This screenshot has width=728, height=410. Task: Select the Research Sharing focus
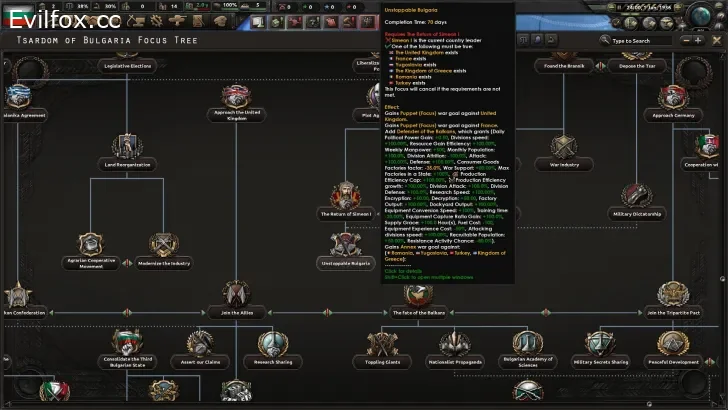coord(273,350)
